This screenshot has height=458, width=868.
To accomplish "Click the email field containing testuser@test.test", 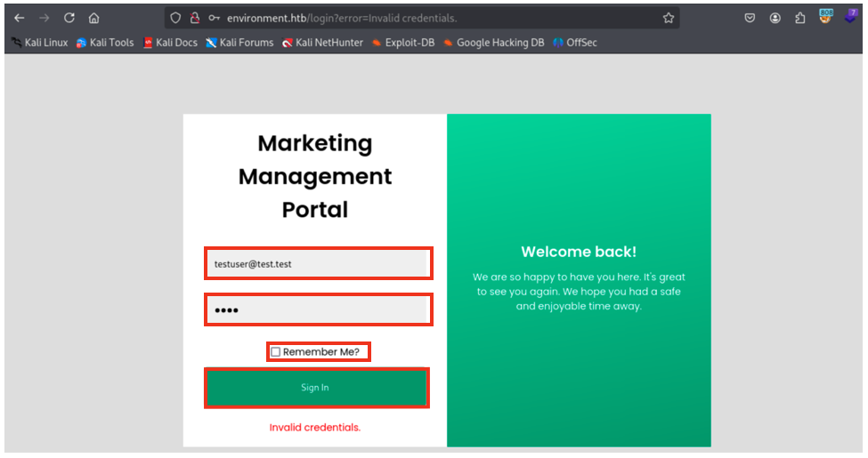I will click(319, 263).
